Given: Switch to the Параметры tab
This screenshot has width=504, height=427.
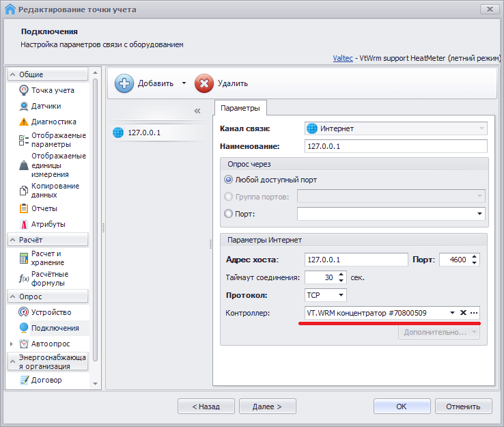Looking at the screenshot, I should 240,108.
